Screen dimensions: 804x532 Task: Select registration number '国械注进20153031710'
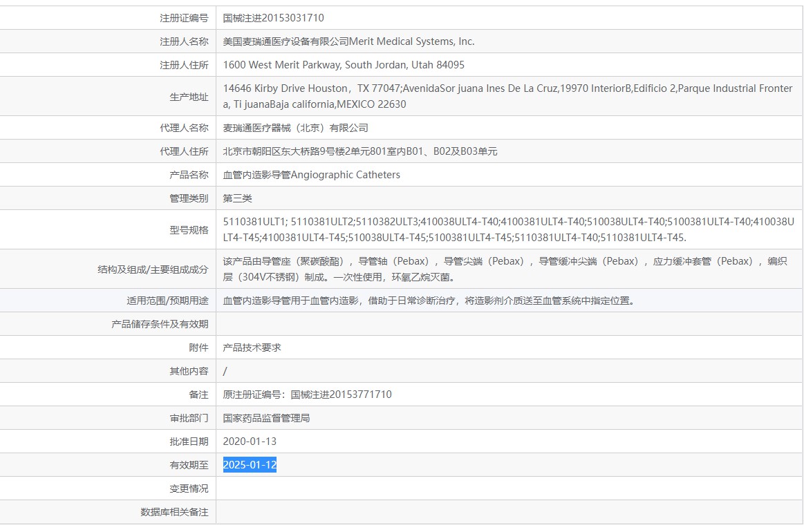[273, 18]
